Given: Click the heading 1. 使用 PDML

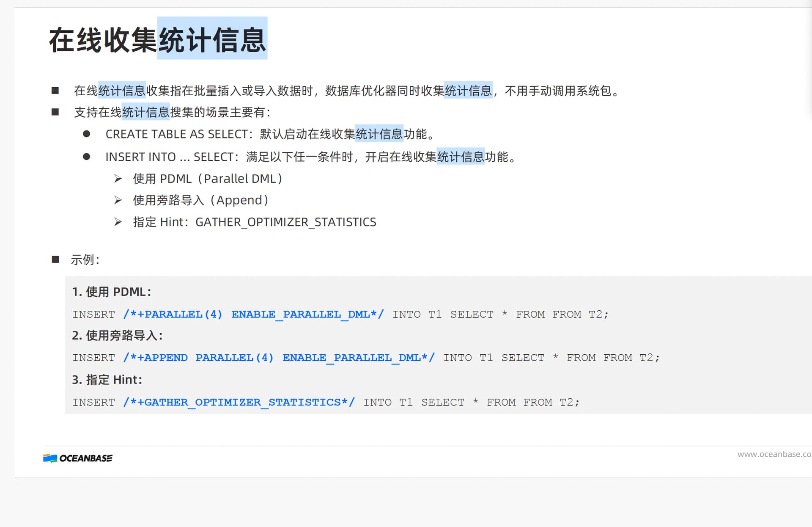Looking at the screenshot, I should coord(111,292).
